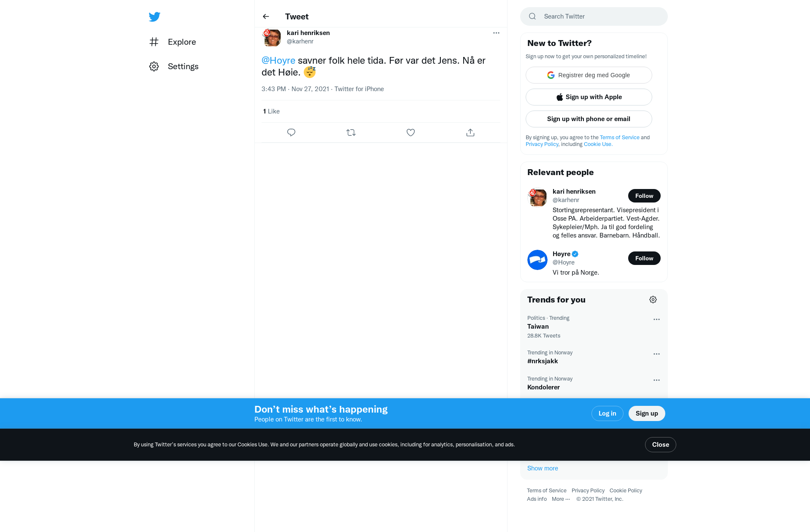Open the tweet's more options menu
The width and height of the screenshot is (810, 532).
tap(496, 33)
